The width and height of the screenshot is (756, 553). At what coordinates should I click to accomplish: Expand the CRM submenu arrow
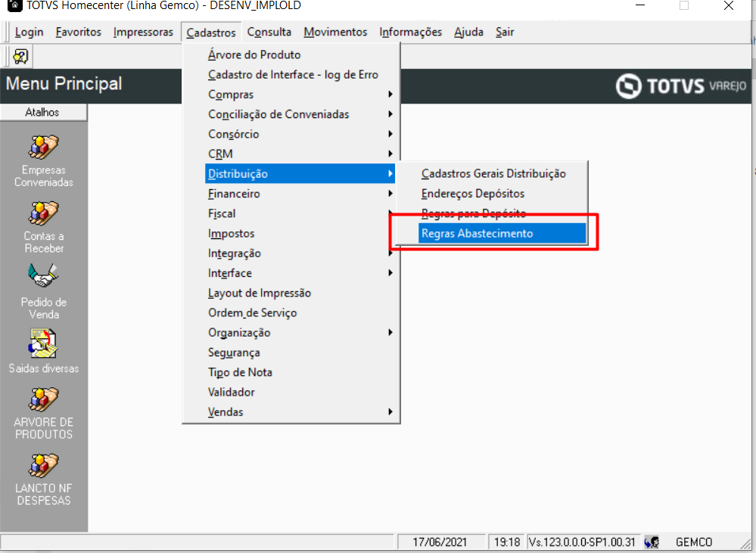point(390,154)
